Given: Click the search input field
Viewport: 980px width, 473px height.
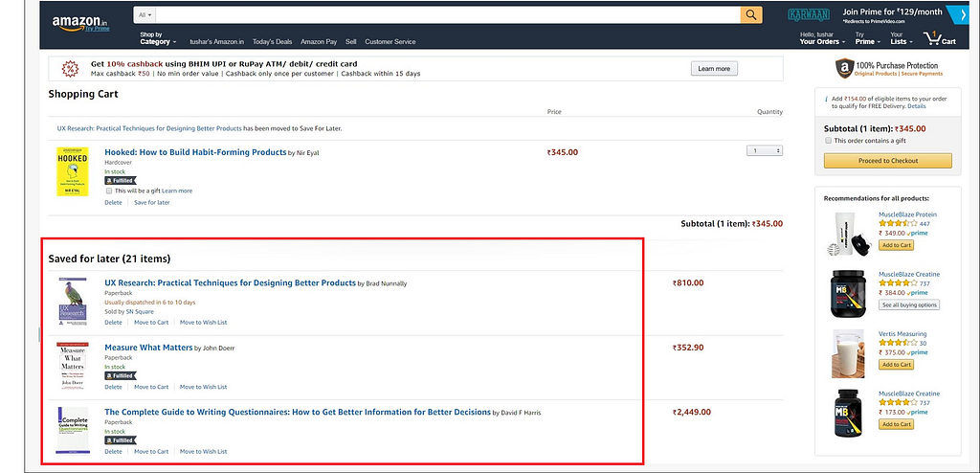Looking at the screenshot, I should [x=448, y=15].
